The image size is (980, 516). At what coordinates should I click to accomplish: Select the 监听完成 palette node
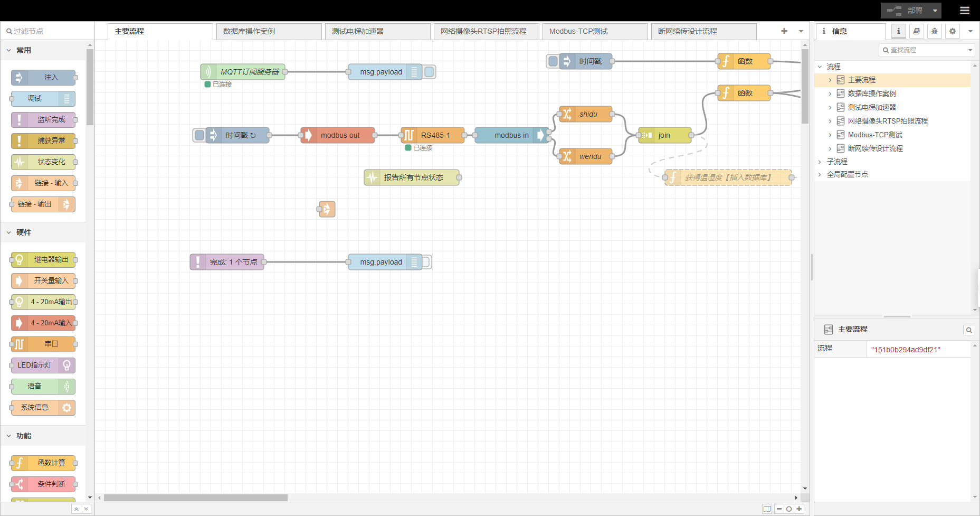(43, 120)
